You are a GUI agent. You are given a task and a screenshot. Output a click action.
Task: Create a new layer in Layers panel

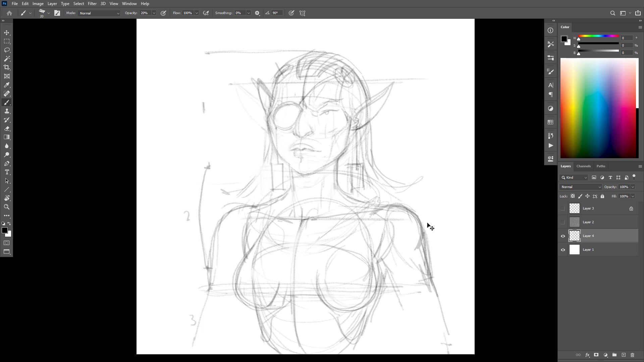coord(624,355)
